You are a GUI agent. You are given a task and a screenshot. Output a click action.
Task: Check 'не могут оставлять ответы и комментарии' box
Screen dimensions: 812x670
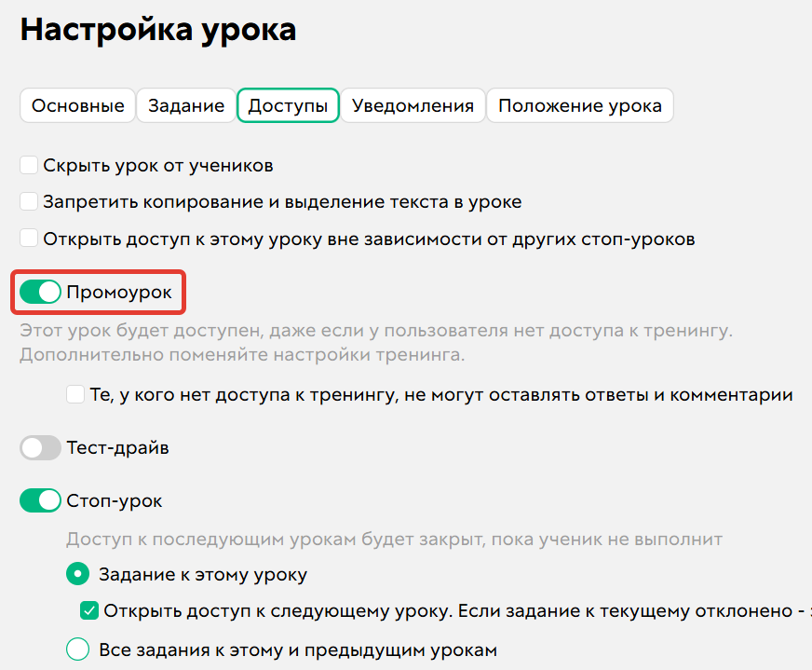(75, 395)
